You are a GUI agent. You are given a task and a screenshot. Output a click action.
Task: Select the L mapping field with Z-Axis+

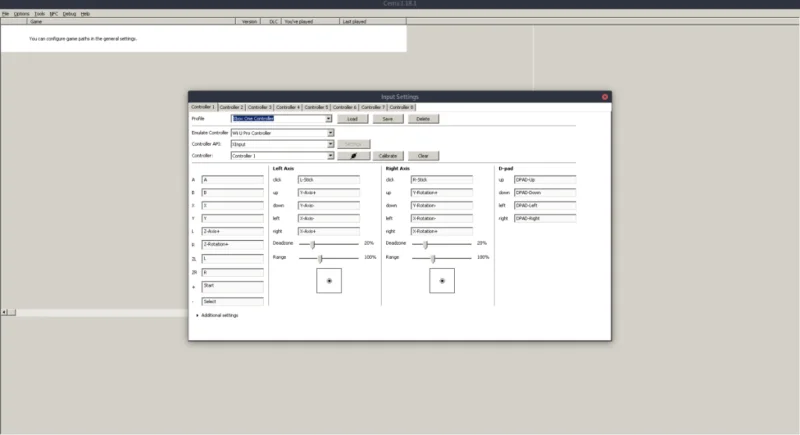click(x=233, y=231)
